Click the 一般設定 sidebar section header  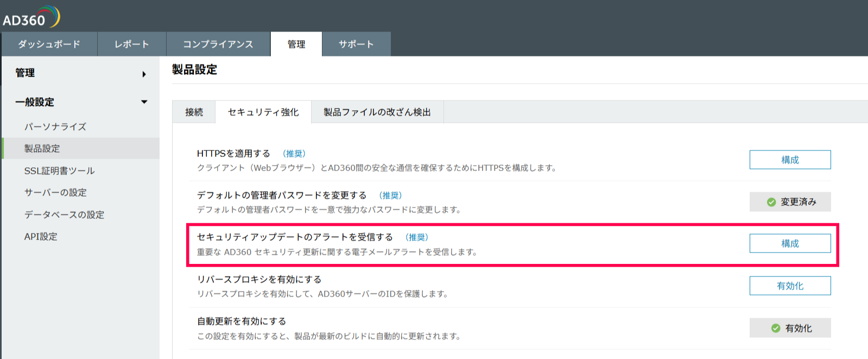pos(35,102)
